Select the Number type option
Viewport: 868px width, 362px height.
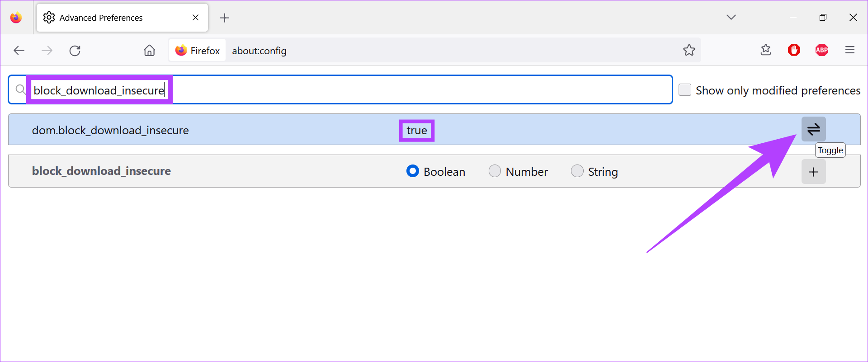[x=495, y=171]
